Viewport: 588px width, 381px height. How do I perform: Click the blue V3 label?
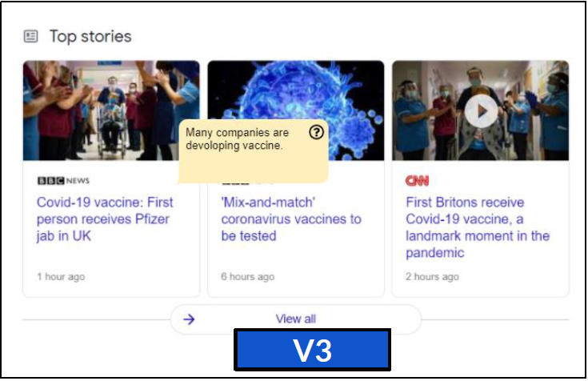pyautogui.click(x=312, y=351)
